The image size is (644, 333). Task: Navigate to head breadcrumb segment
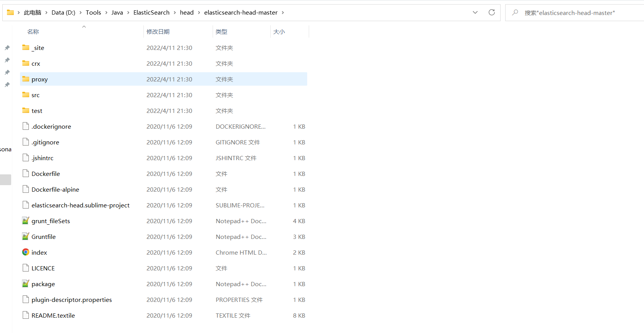coord(187,12)
